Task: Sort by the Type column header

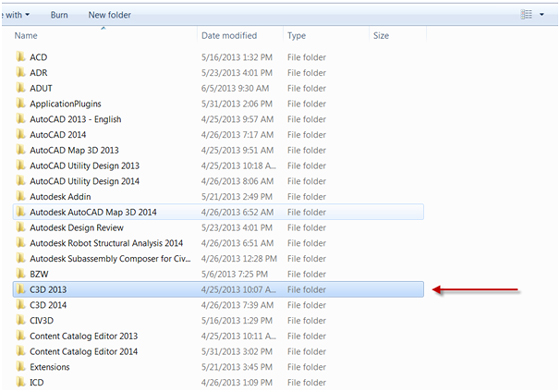Action: tap(296, 36)
